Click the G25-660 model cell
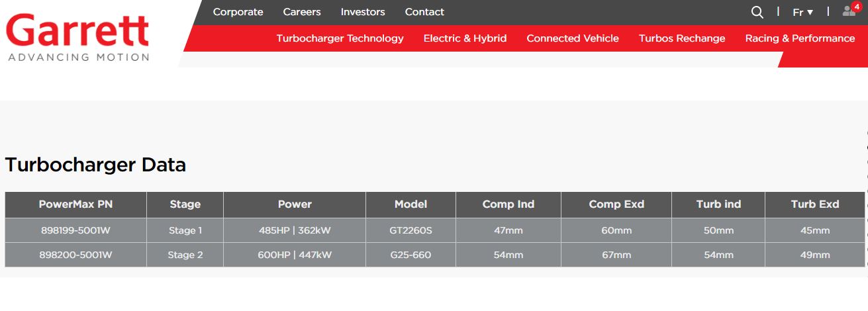The image size is (868, 311). (x=410, y=255)
